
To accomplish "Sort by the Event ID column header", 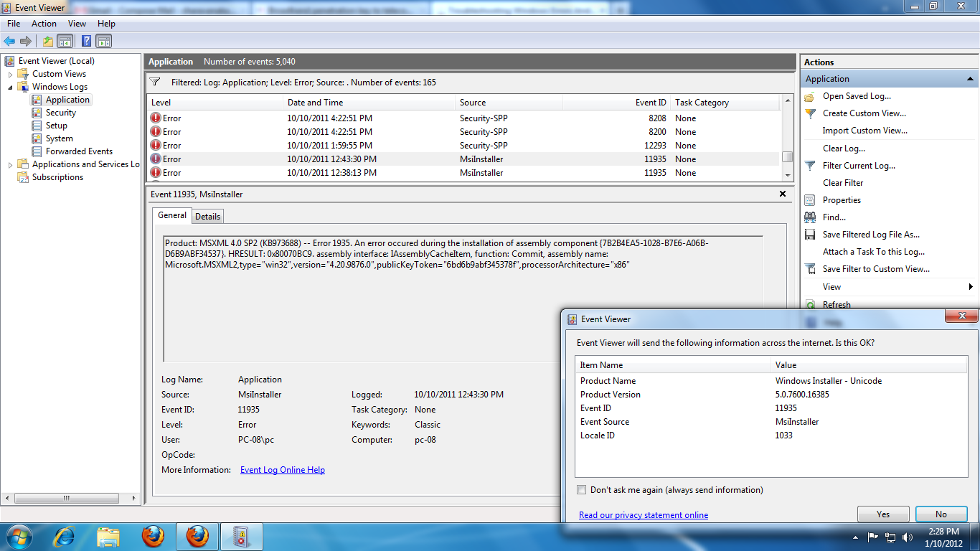I will [x=617, y=103].
